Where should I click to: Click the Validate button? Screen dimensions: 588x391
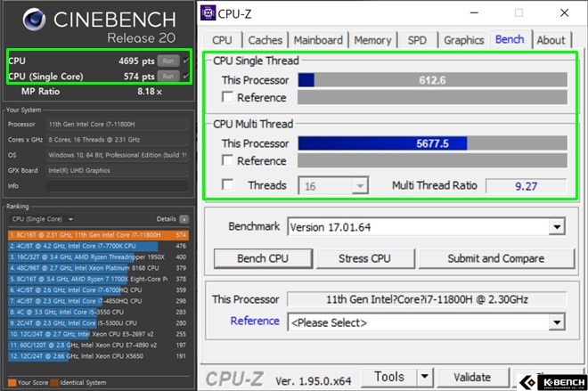point(472,377)
